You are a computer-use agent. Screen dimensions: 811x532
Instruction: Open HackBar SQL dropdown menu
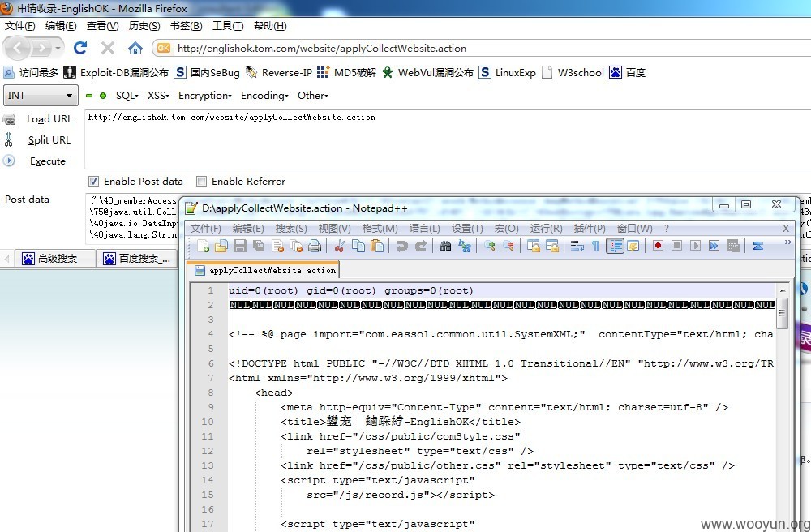coord(127,96)
